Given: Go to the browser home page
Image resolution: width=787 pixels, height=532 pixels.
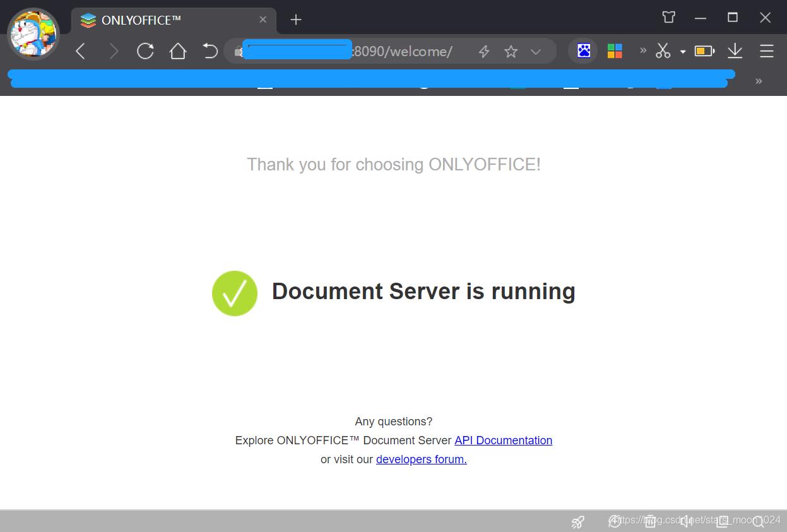Looking at the screenshot, I should 177,51.
